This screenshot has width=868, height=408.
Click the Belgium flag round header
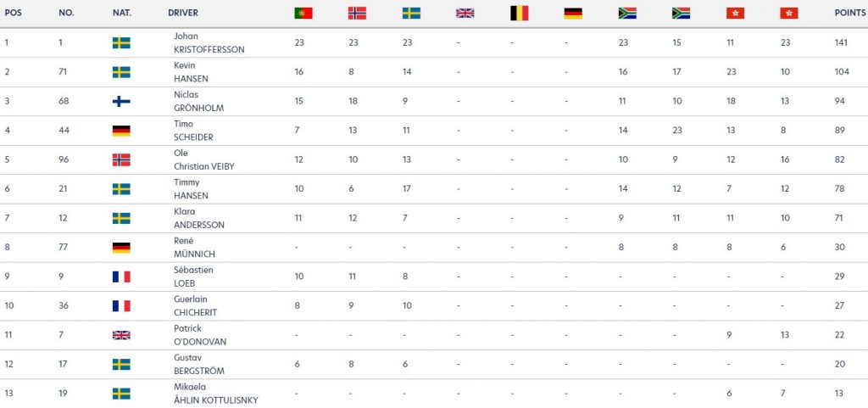pyautogui.click(x=520, y=14)
